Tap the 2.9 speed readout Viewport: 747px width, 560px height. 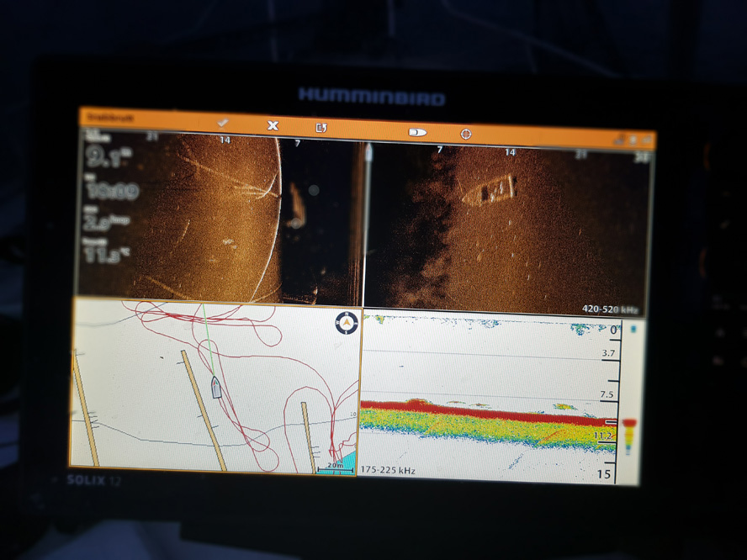coord(106,222)
